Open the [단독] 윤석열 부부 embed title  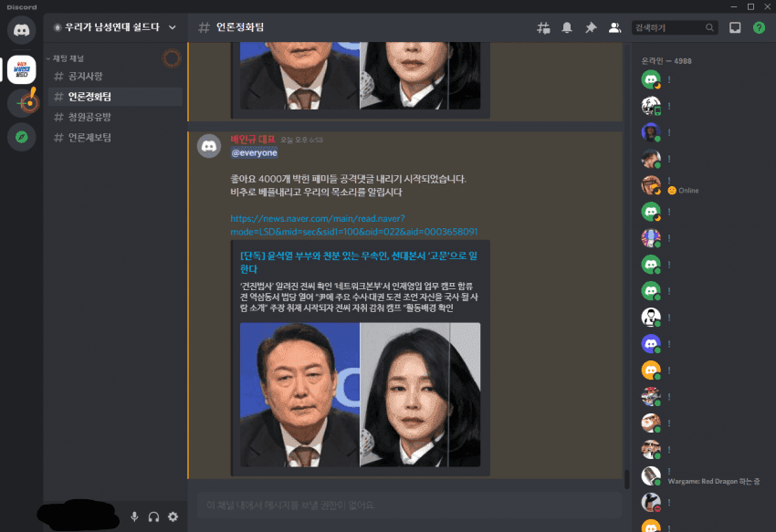coord(358,262)
